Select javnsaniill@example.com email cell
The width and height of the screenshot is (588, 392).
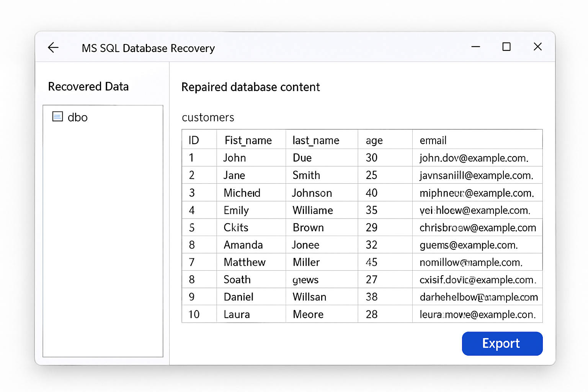pos(477,175)
